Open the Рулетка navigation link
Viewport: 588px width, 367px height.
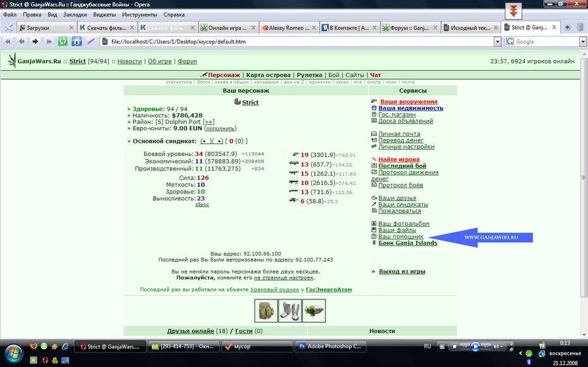pos(309,75)
